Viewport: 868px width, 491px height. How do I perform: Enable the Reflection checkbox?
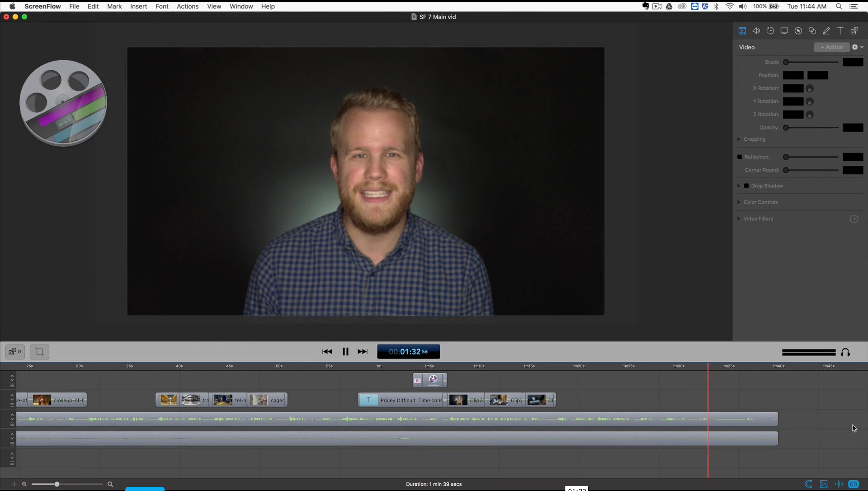pyautogui.click(x=740, y=156)
